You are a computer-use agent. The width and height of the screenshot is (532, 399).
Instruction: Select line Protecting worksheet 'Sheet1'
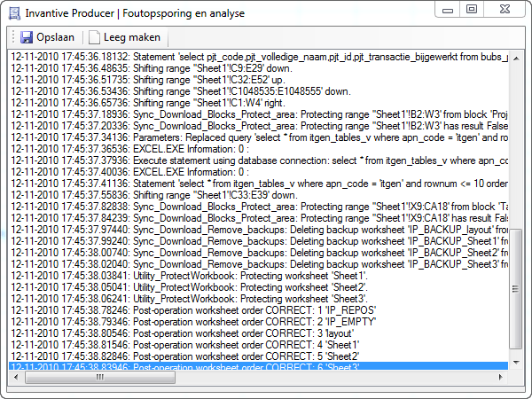coord(259,276)
